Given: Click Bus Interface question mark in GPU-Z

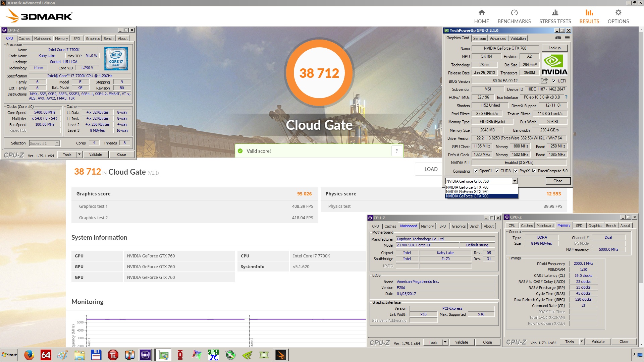Looking at the screenshot, I should point(566,97).
